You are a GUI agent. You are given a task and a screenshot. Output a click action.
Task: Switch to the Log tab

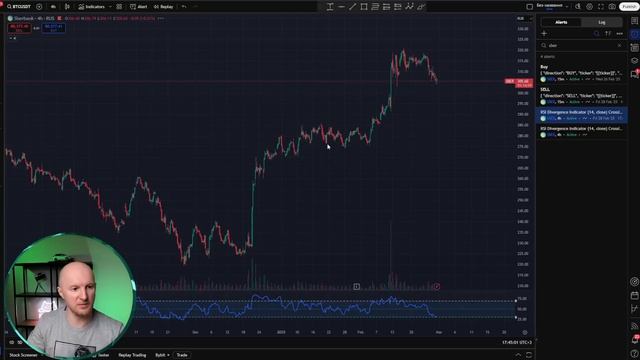click(x=602, y=22)
